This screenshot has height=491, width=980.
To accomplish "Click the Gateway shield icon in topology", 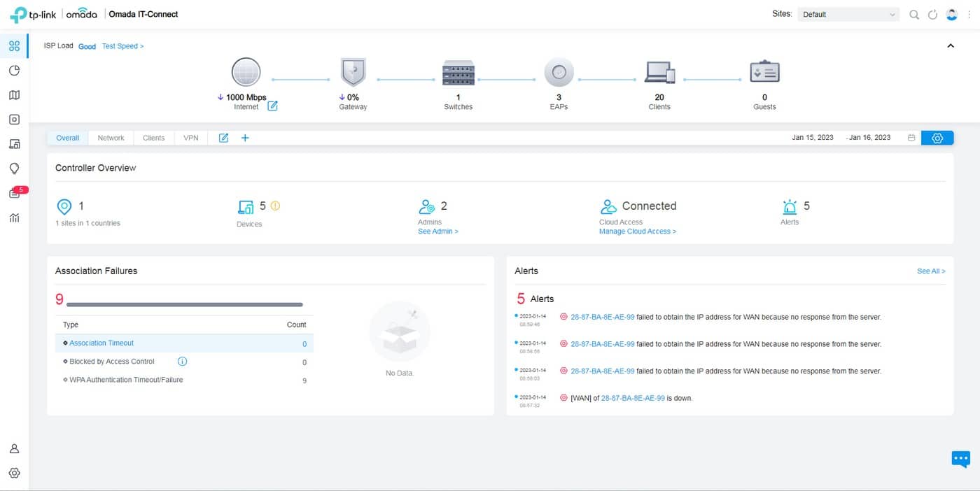I will [x=353, y=72].
